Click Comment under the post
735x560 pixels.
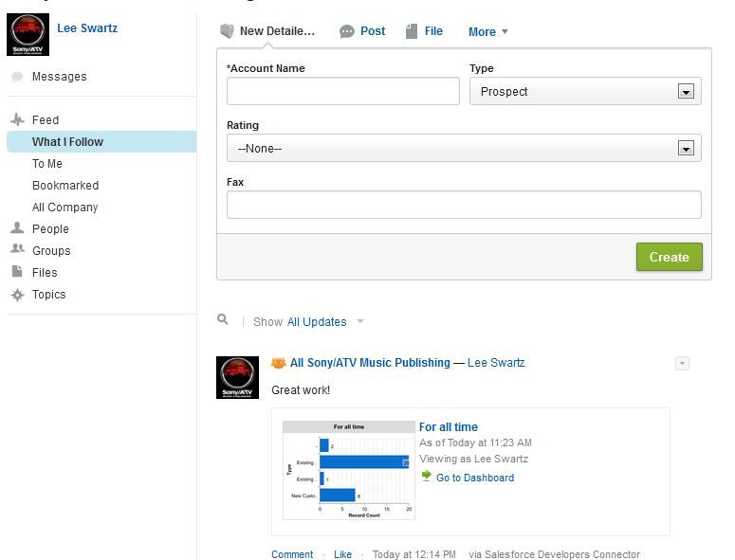(292, 554)
